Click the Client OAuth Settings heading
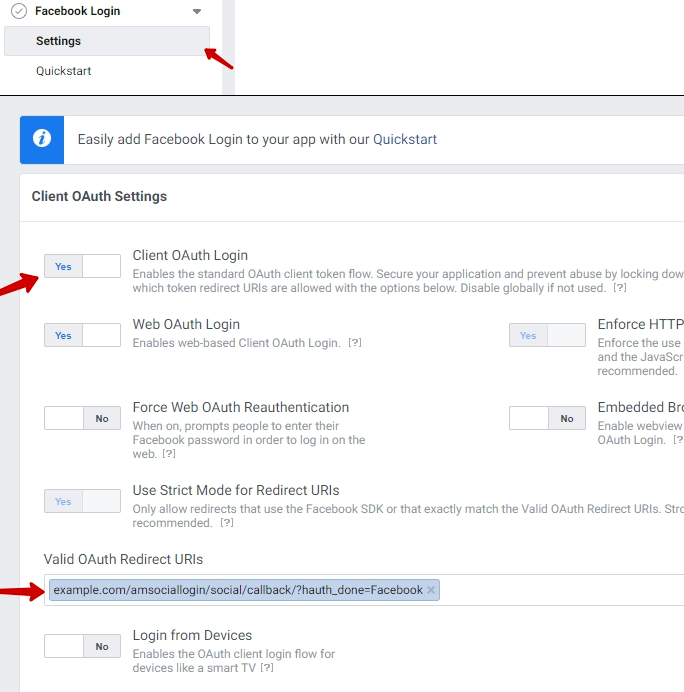 coord(99,196)
